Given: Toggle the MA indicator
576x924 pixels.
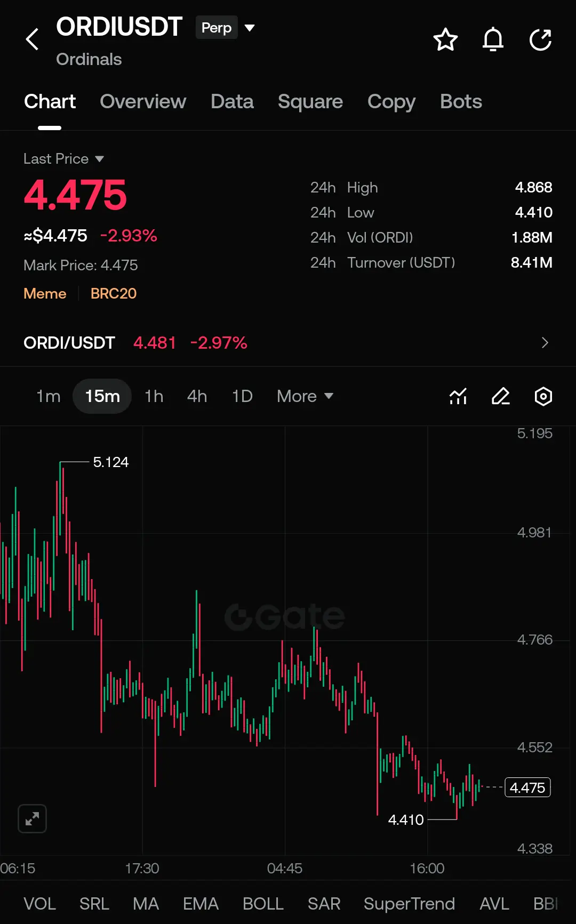Looking at the screenshot, I should 146,904.
